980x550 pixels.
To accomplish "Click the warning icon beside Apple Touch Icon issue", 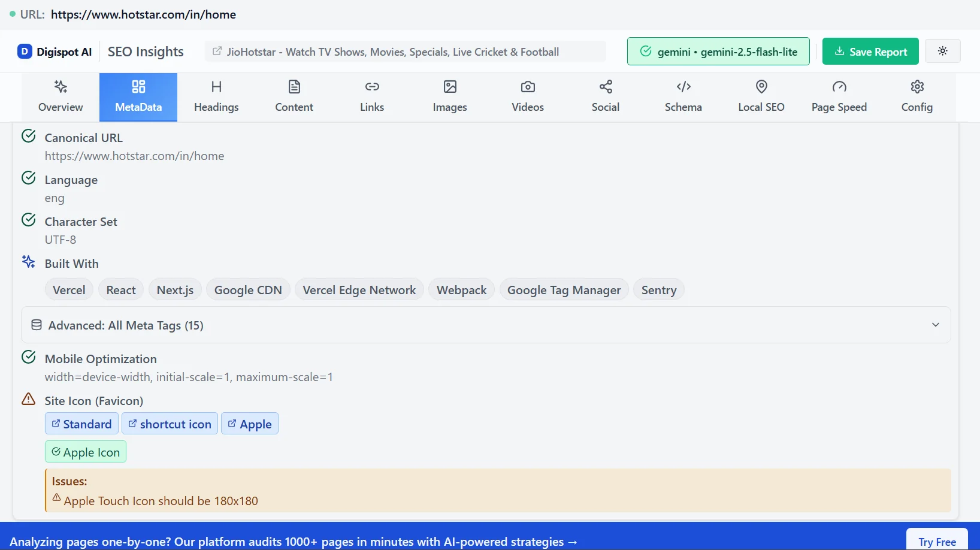I will point(56,497).
